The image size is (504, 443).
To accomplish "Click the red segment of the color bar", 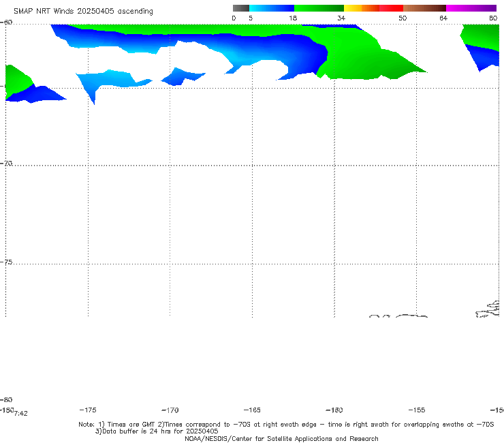I will [391, 8].
